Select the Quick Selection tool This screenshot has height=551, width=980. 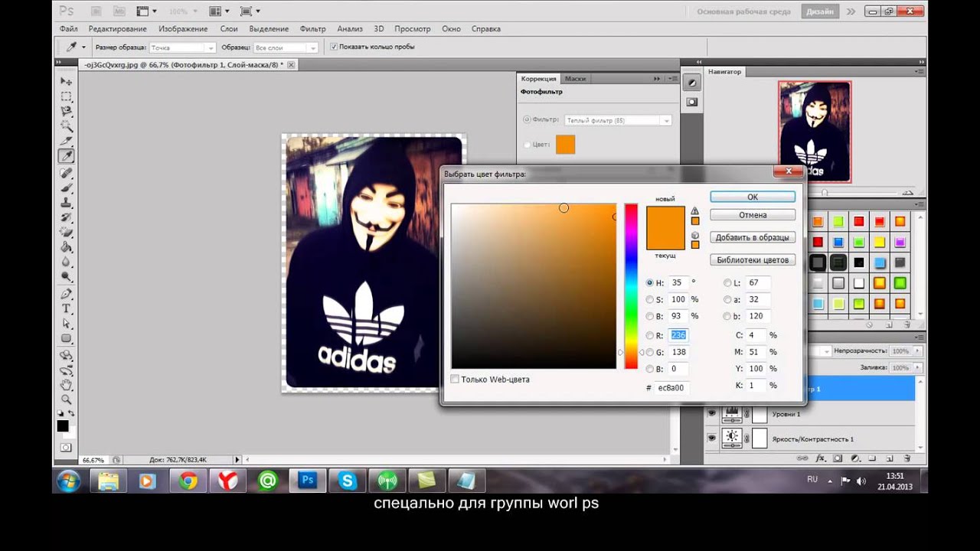coord(67,126)
